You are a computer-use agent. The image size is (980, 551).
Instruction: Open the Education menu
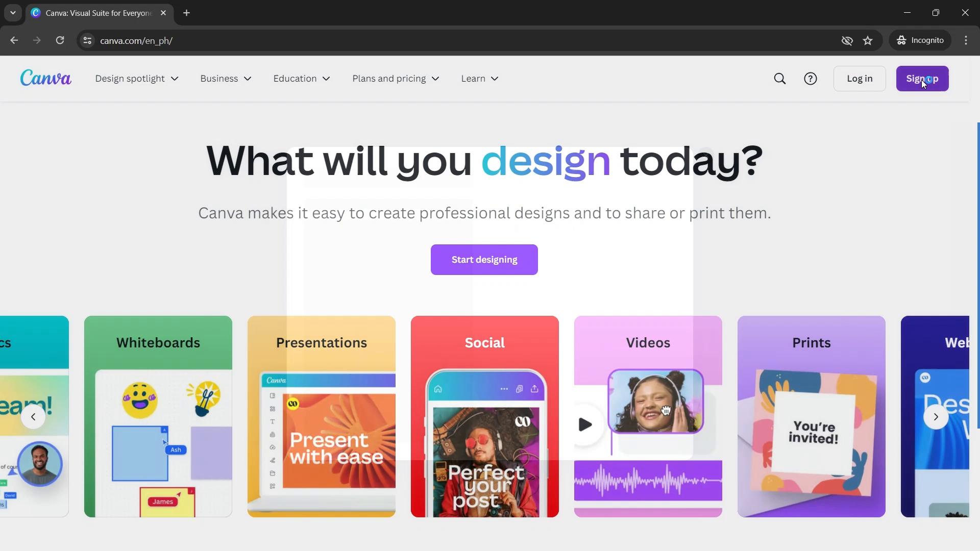(x=302, y=79)
